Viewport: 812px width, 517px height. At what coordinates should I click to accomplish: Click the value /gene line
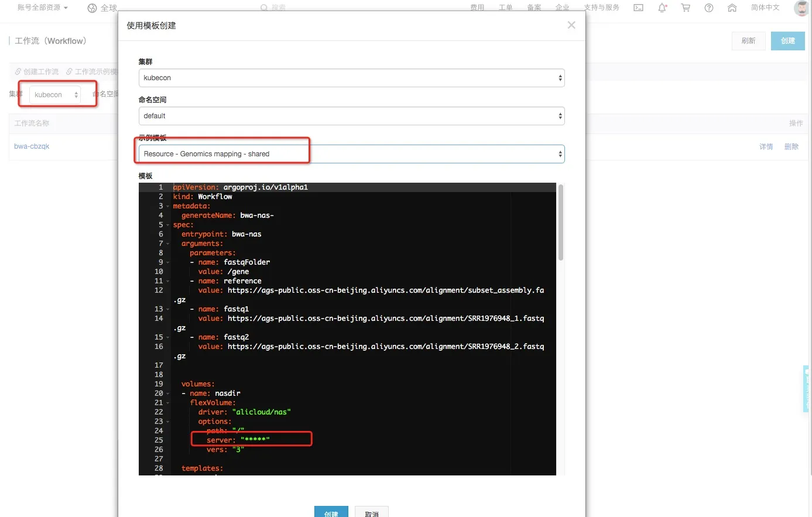coord(224,272)
